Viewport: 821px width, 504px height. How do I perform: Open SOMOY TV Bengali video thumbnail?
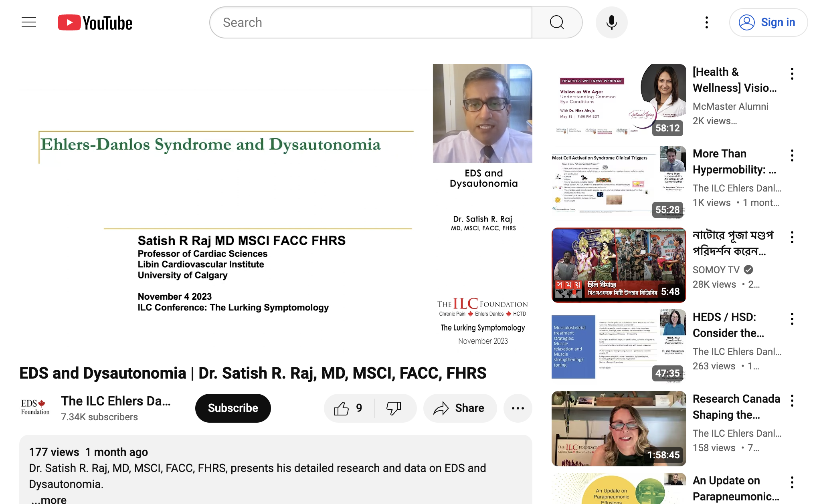(619, 265)
